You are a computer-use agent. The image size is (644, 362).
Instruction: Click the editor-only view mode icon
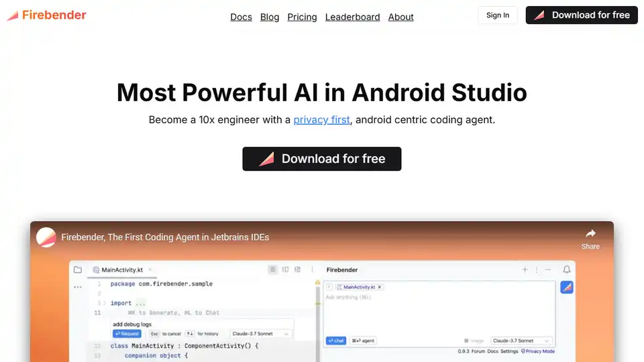click(272, 269)
